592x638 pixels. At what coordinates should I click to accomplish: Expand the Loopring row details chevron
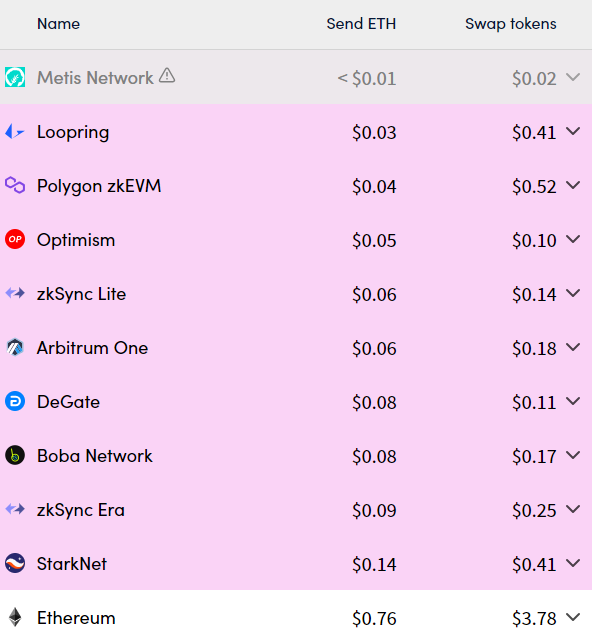tap(573, 131)
